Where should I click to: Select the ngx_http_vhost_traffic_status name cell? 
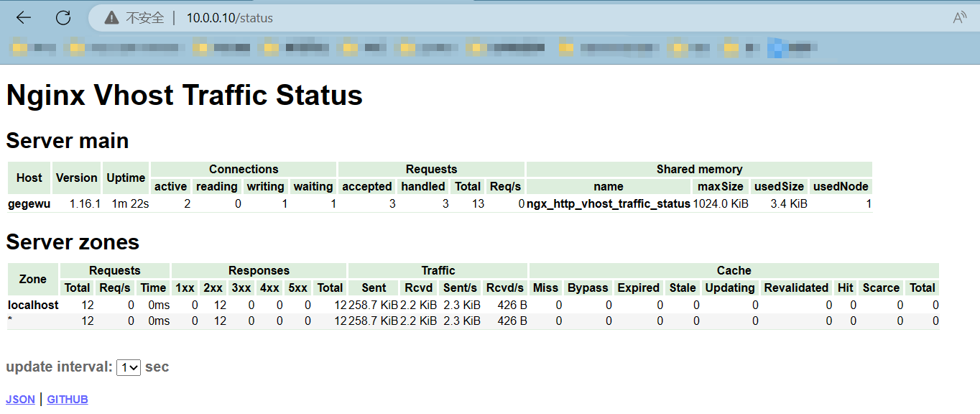(608, 203)
